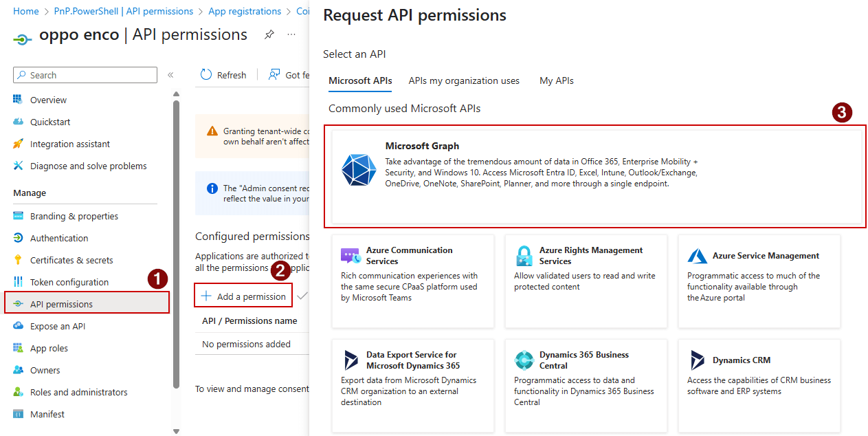Switch to the My APIs tab
This screenshot has height=436, width=868.
pyautogui.click(x=556, y=80)
